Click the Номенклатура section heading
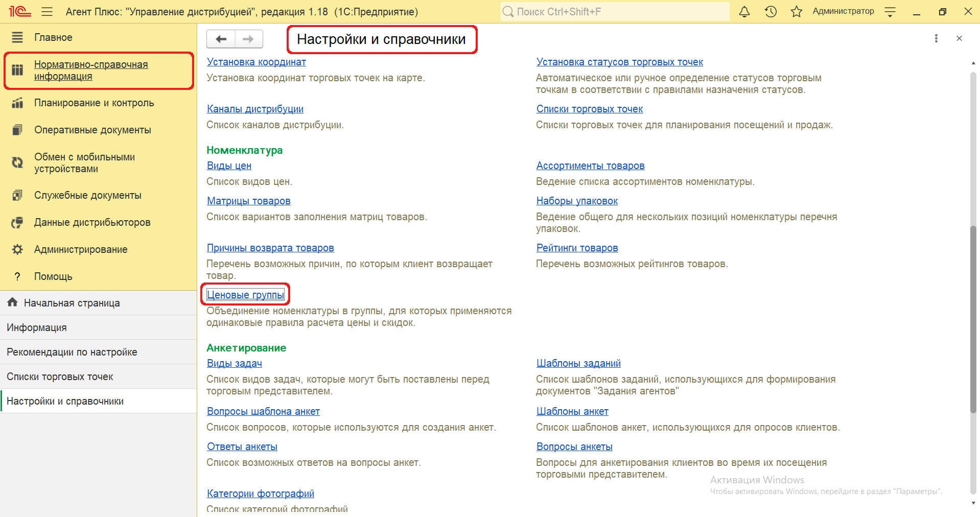Viewport: 980px width, 517px height. pos(244,150)
